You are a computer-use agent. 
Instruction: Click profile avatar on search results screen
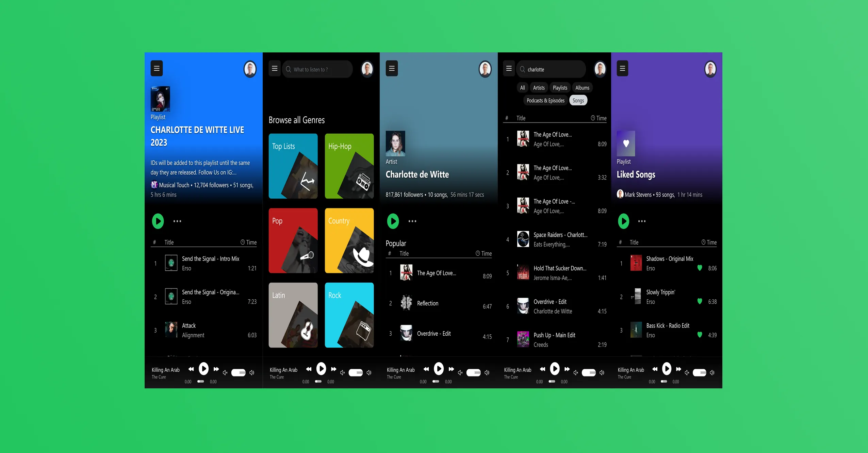tap(600, 69)
